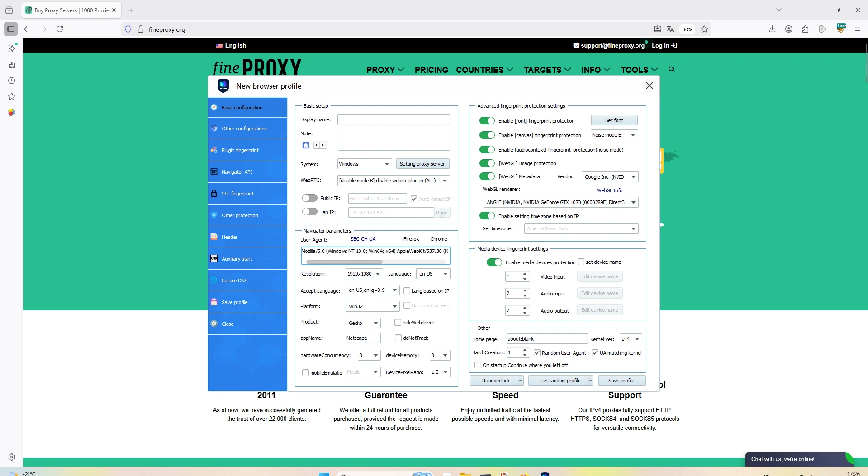The width and height of the screenshot is (868, 476).
Task: Click the SEC-CH-UA link
Action: tap(363, 239)
